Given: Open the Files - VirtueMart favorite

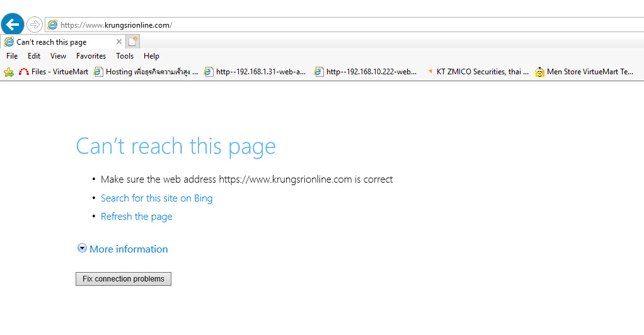Looking at the screenshot, I should pyautogui.click(x=54, y=71).
